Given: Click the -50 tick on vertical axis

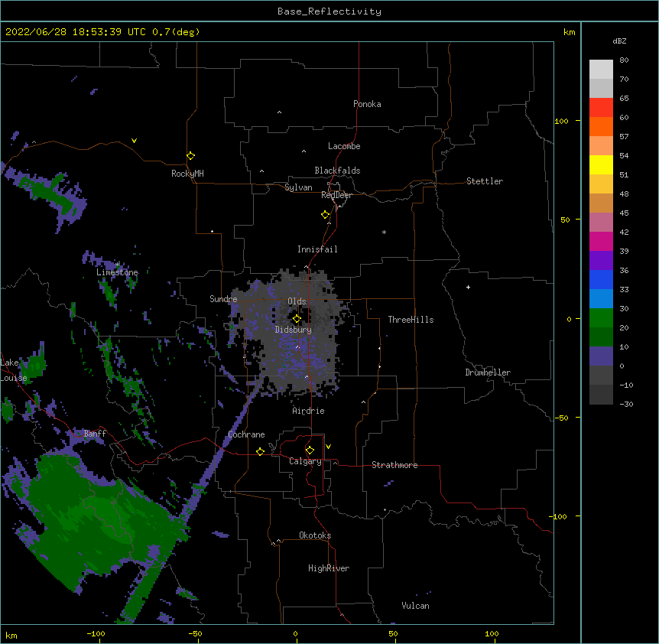Looking at the screenshot, I should click(561, 418).
